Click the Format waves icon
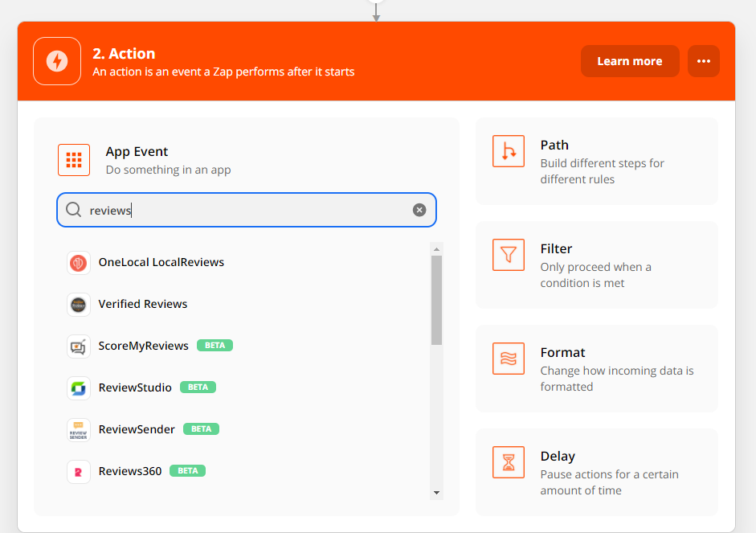Screen dimensions: 756x533 509,359
